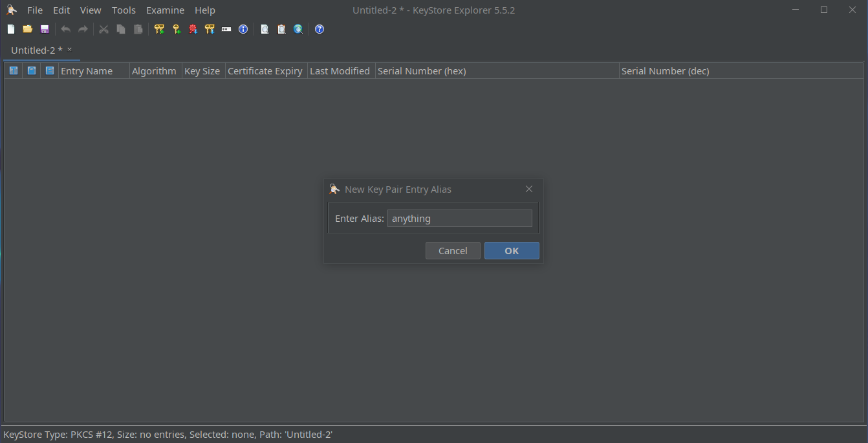Image resolution: width=868 pixels, height=443 pixels.
Task: Click the Save keystore floppy icon
Action: tap(45, 29)
